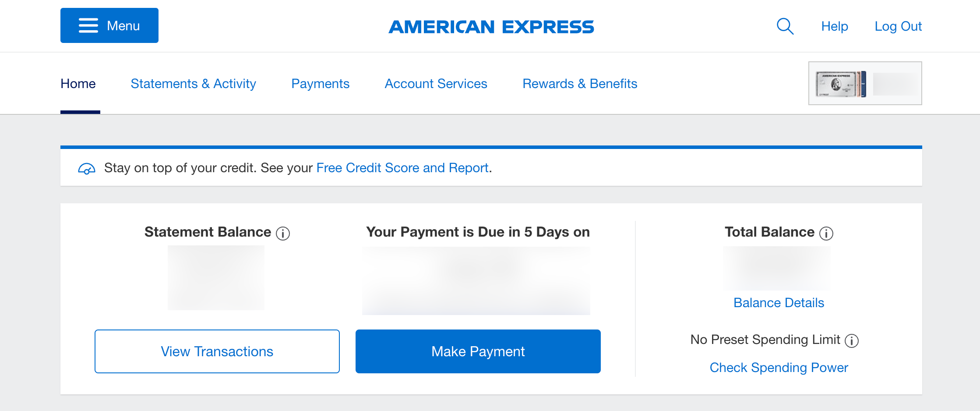Open the Payments tab

pos(320,83)
